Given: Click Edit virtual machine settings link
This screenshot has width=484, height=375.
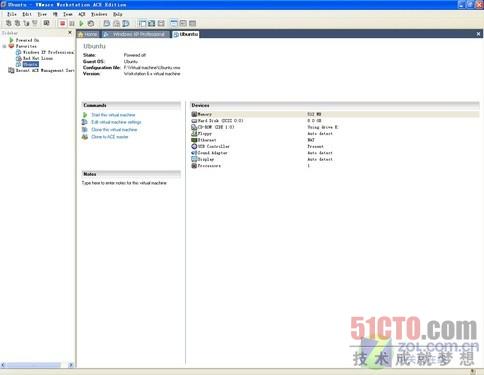Looking at the screenshot, I should point(116,122).
